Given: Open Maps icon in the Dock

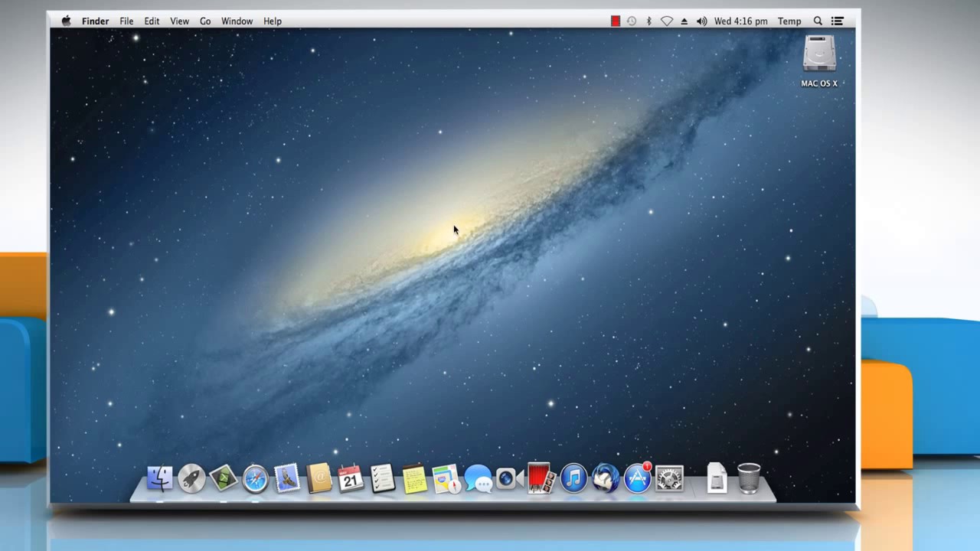Looking at the screenshot, I should [446, 479].
